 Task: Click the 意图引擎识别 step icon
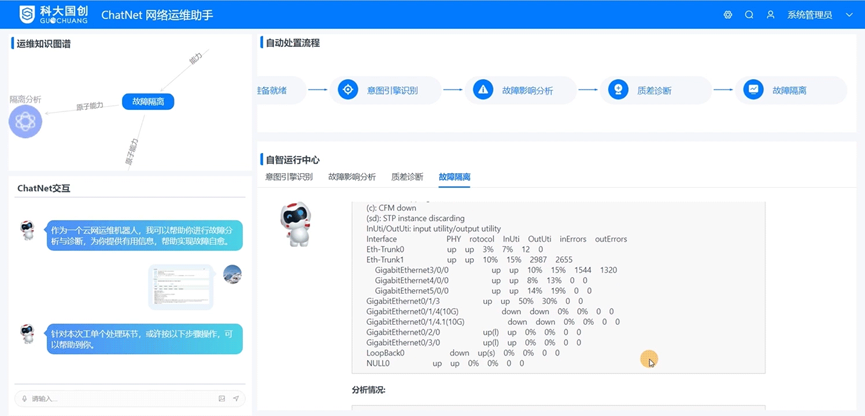pos(348,90)
